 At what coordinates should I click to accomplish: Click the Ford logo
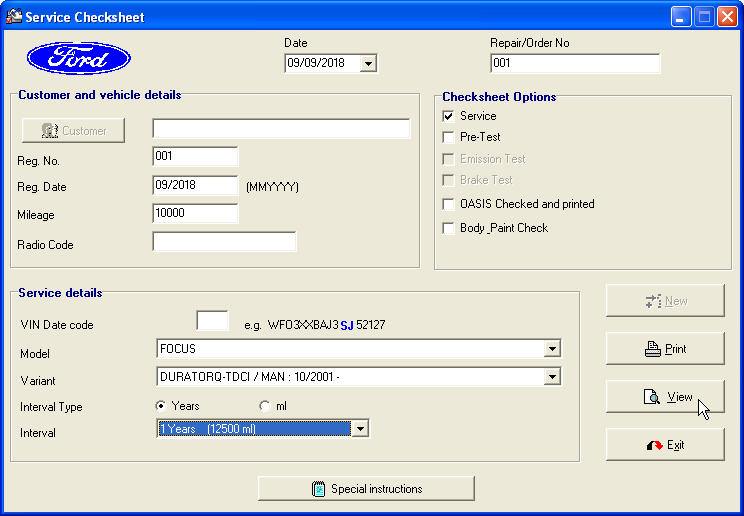[x=79, y=58]
